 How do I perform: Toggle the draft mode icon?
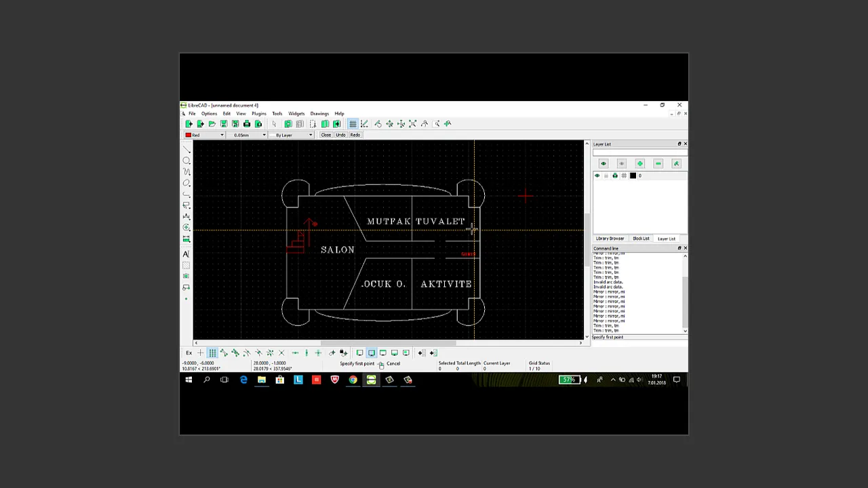coord(364,124)
